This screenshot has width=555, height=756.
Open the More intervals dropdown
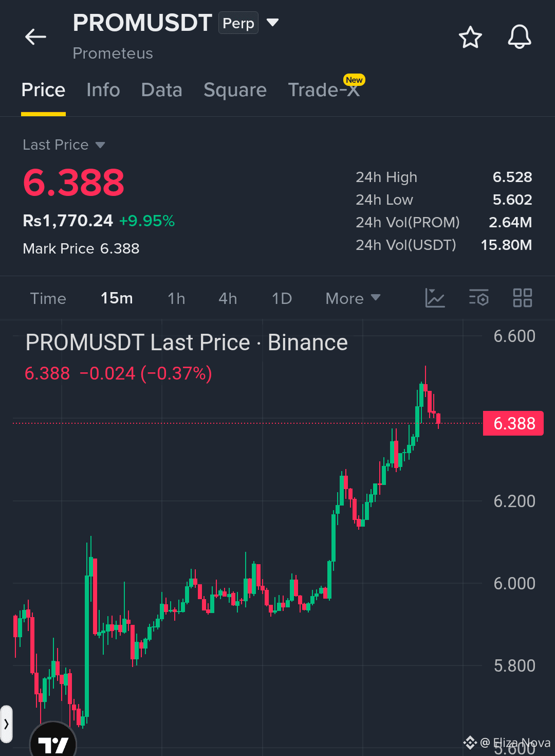(353, 298)
